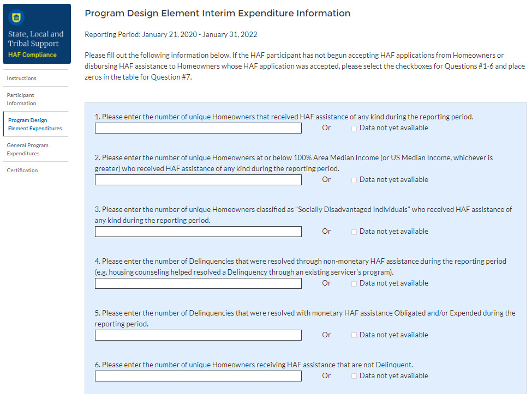Mark 'Data not yet available' for question 5
532x394 pixels.
point(354,336)
